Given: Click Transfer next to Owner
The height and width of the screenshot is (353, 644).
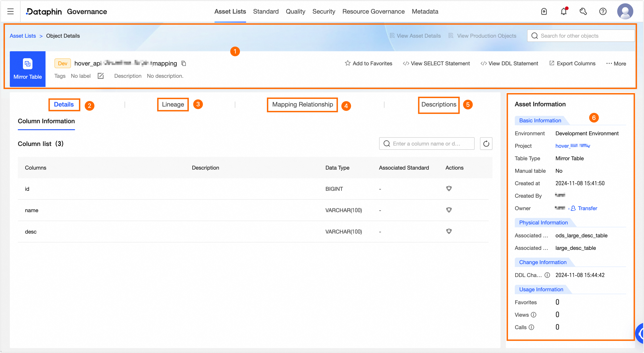Looking at the screenshot, I should [x=584, y=208].
